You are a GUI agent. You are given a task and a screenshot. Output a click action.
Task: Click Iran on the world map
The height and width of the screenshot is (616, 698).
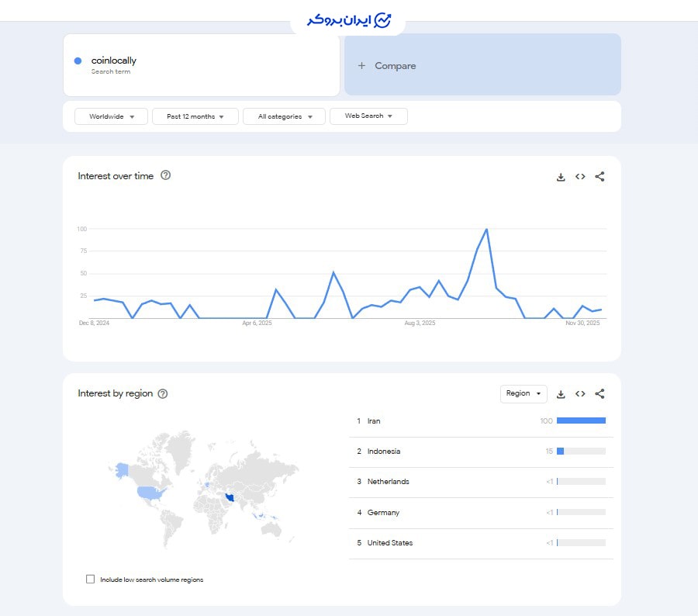230,497
